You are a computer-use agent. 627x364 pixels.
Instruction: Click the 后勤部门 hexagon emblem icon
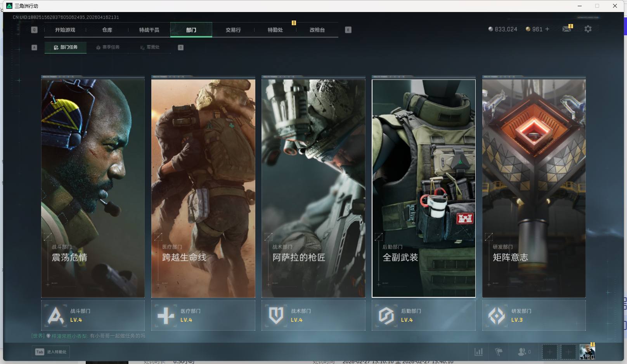click(x=386, y=316)
